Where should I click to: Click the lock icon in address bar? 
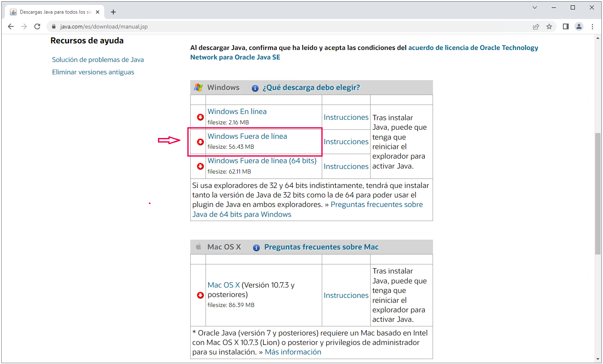tap(54, 26)
